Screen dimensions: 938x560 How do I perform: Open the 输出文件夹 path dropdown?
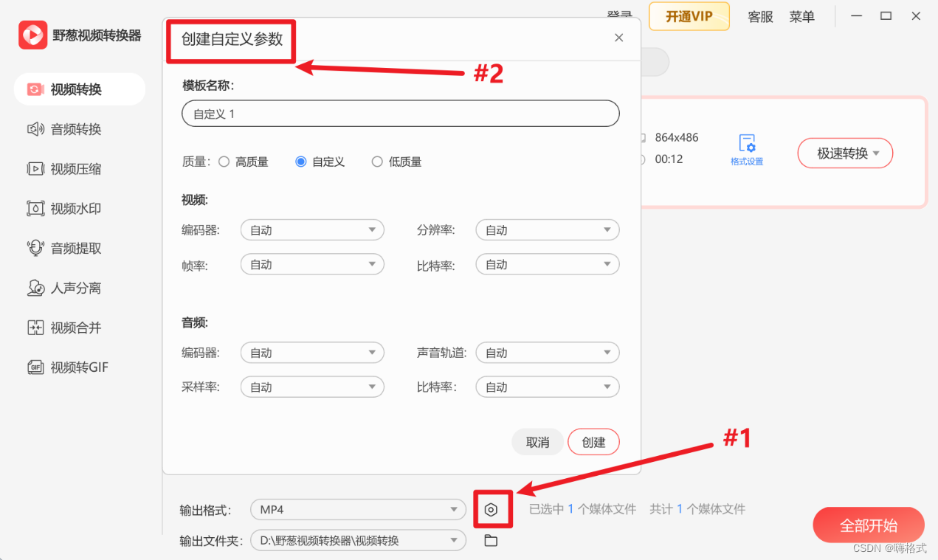click(x=358, y=541)
